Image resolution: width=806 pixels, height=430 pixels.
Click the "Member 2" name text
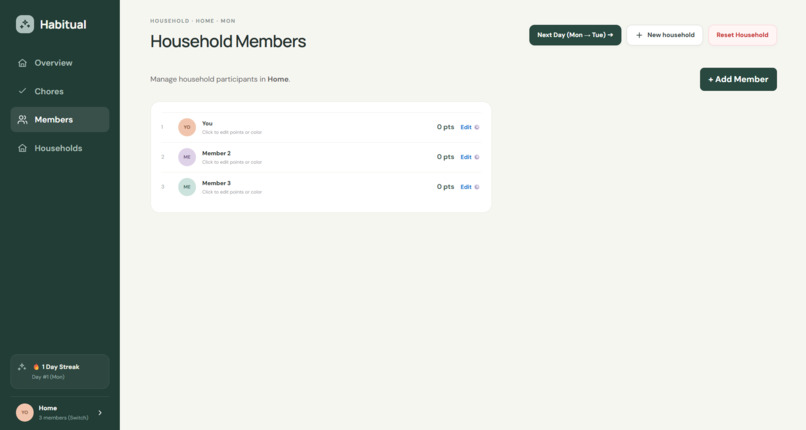[216, 153]
